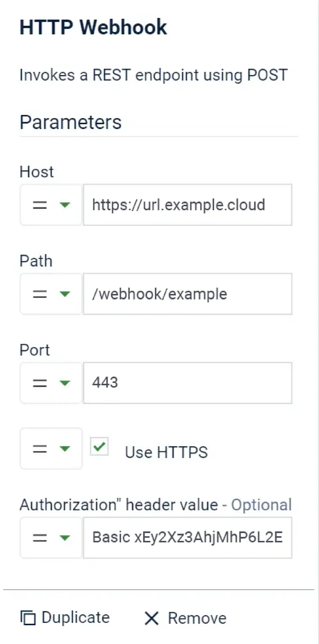Edit the Authorization header value field
Image resolution: width=319 pixels, height=644 pixels.
(x=187, y=538)
